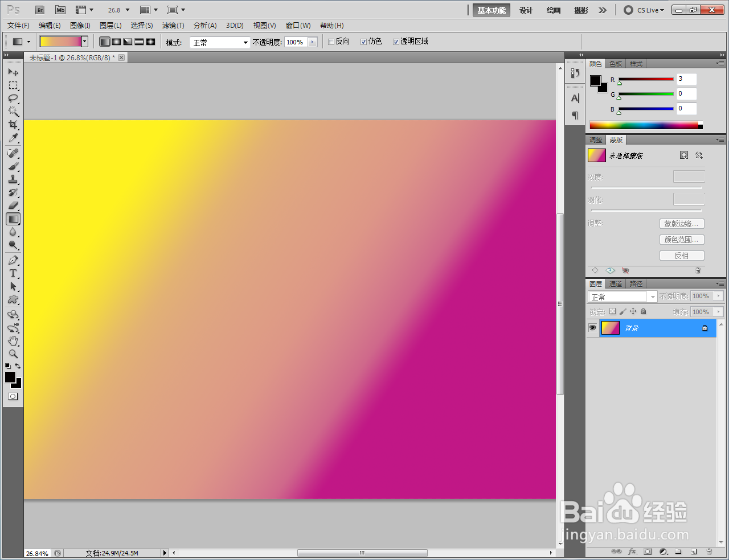Toggle the 透明区域 (Transparency) checkbox
Image resolution: width=729 pixels, height=560 pixels.
(396, 42)
